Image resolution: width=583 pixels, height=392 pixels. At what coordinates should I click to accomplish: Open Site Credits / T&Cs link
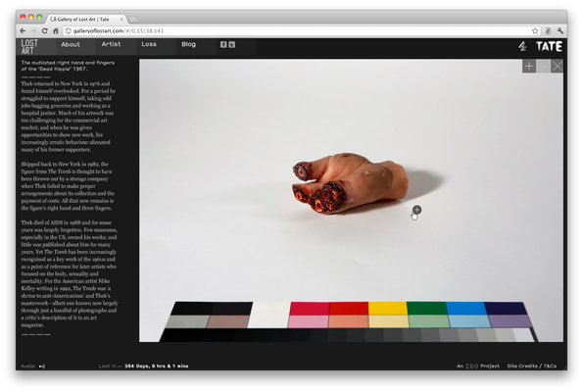532,366
